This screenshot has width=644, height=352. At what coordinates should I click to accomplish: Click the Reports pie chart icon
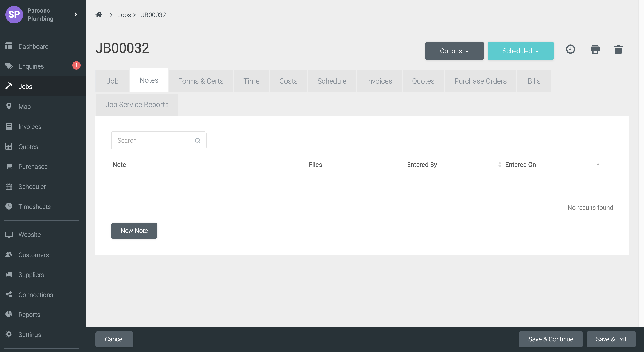[x=9, y=314]
